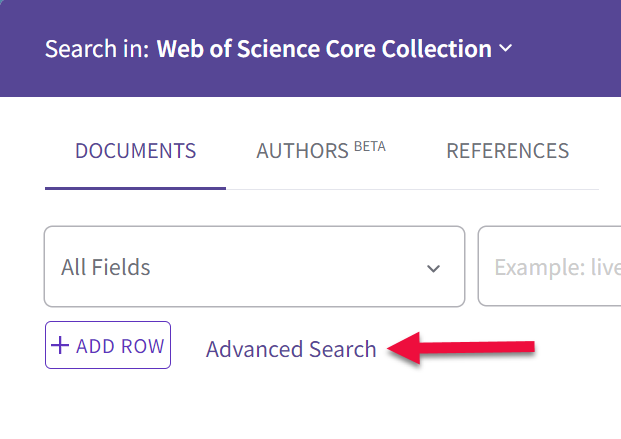Click the 'ROW' text in add button
Screen dimensions: 621x439
[142, 346]
